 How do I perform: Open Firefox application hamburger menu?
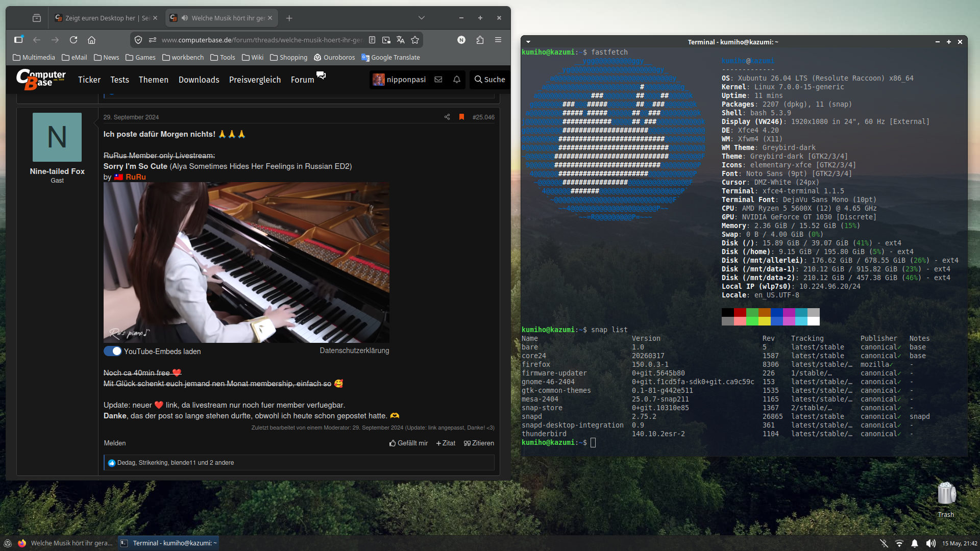point(498,40)
